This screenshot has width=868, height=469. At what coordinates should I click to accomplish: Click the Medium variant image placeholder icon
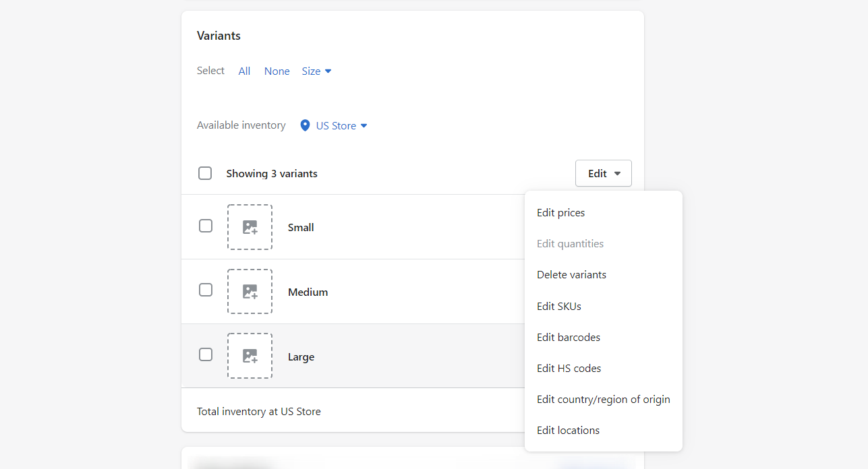tap(250, 291)
